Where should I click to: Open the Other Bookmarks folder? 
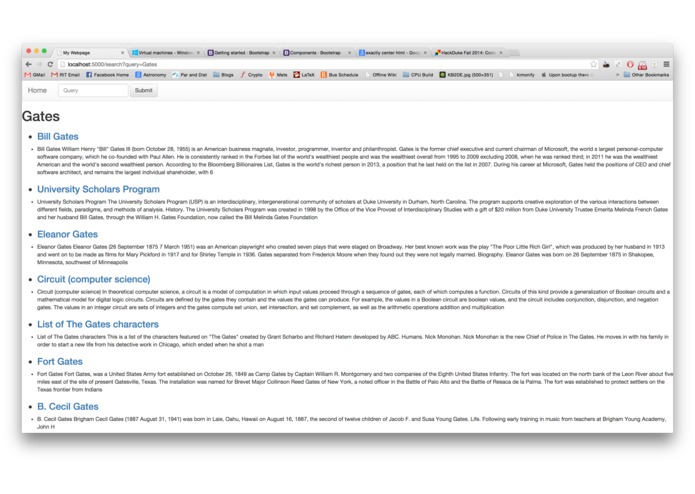tap(646, 75)
